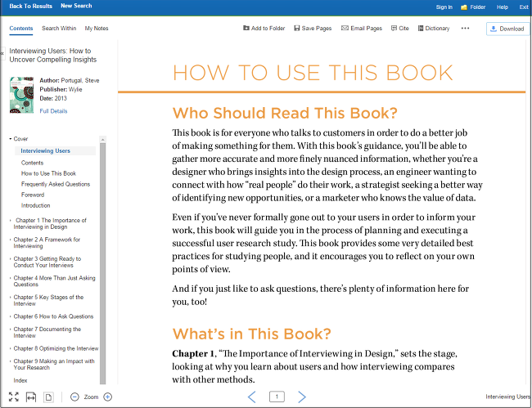Screen dimensions: 532x408
Task: Zoom in with the plus icon
Action: pyautogui.click(x=107, y=397)
